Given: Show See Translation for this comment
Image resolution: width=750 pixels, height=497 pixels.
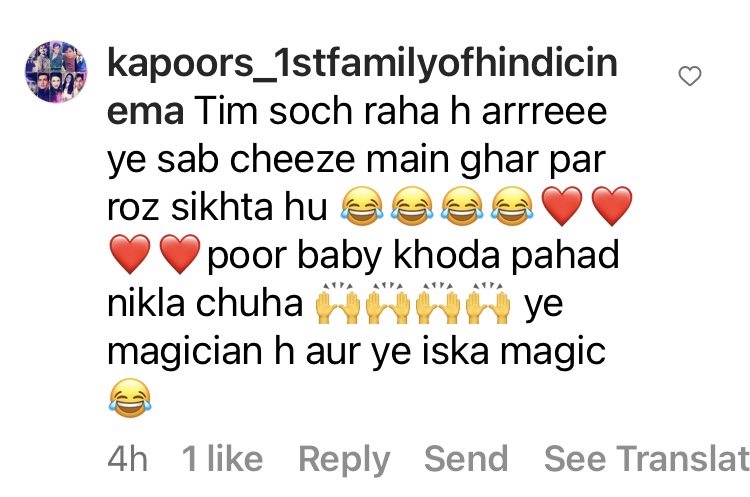Looking at the screenshot, I should [647, 458].
